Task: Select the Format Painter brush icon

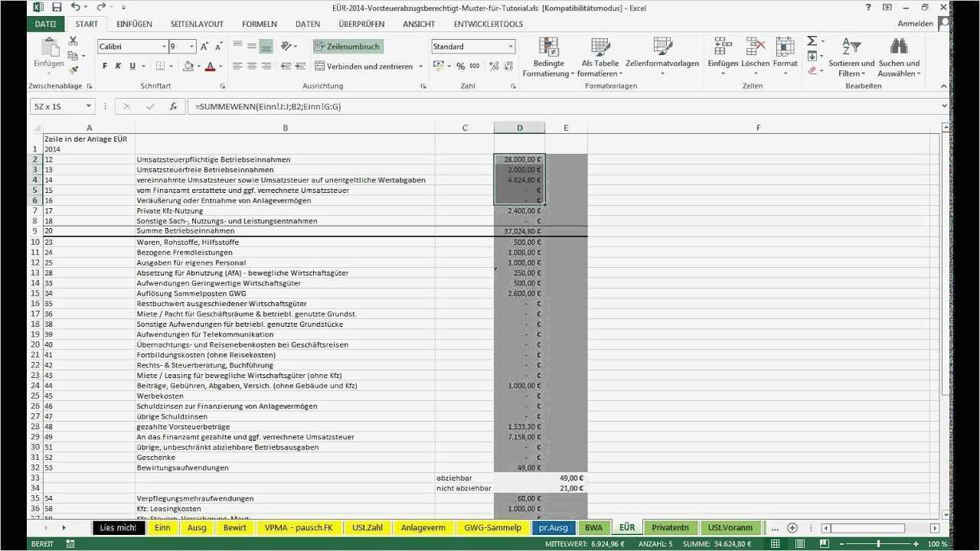Action: 73,70
